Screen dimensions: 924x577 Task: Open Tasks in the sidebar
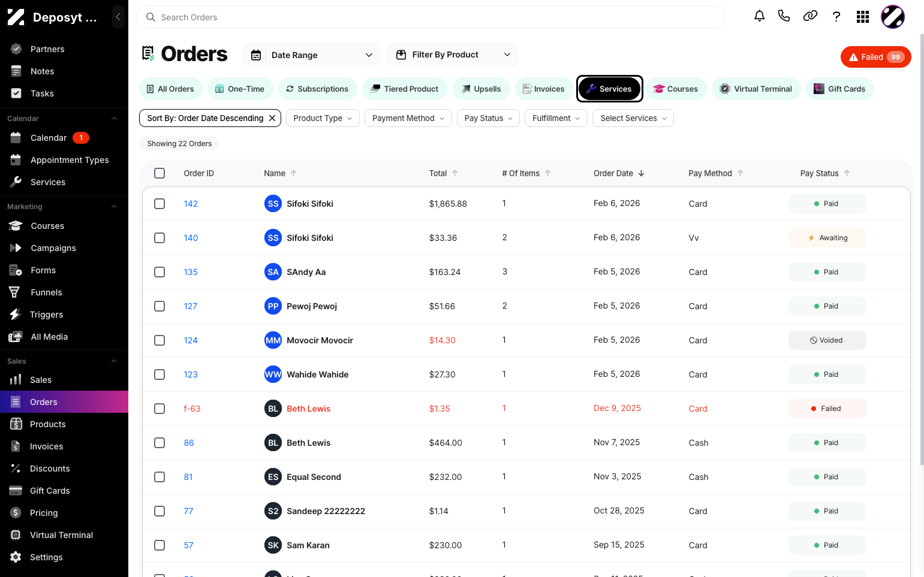click(x=64, y=93)
